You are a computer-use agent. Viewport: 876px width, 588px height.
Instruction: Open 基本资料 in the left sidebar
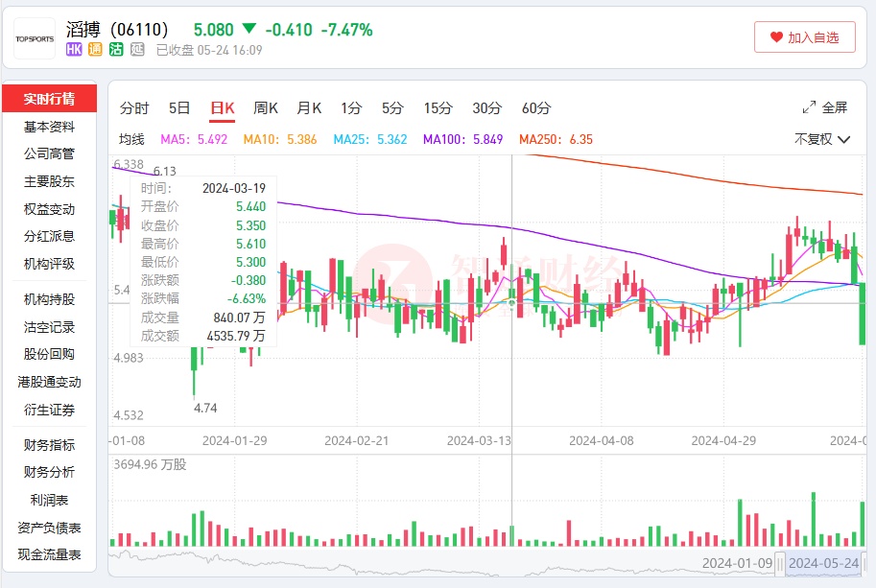click(49, 127)
